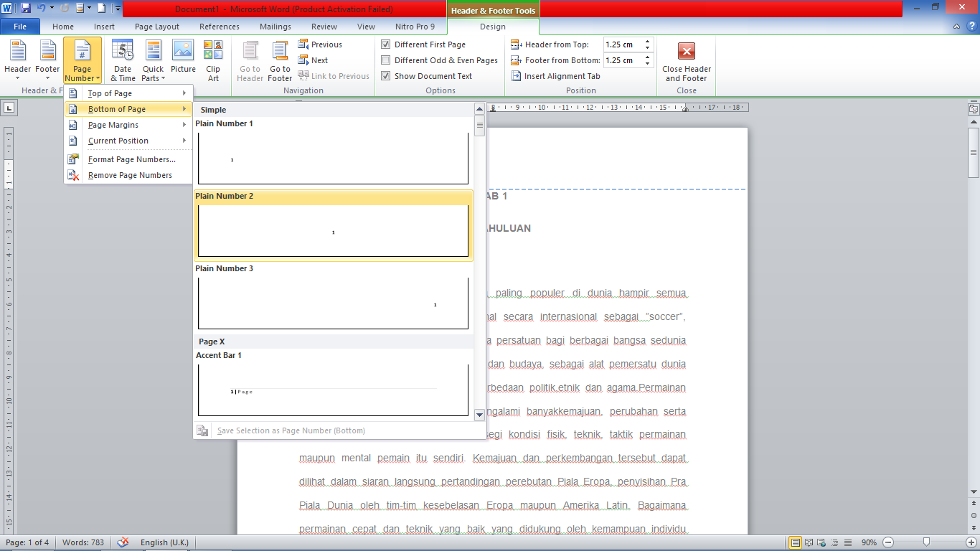Expand the Current Position submenu
The image size is (980, 551).
(x=128, y=141)
